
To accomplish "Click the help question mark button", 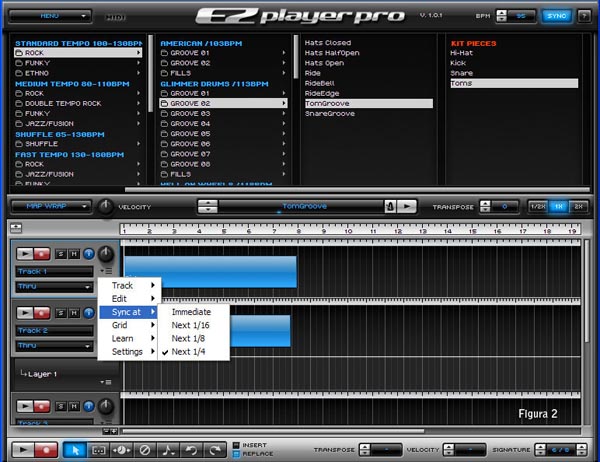I will (x=584, y=16).
